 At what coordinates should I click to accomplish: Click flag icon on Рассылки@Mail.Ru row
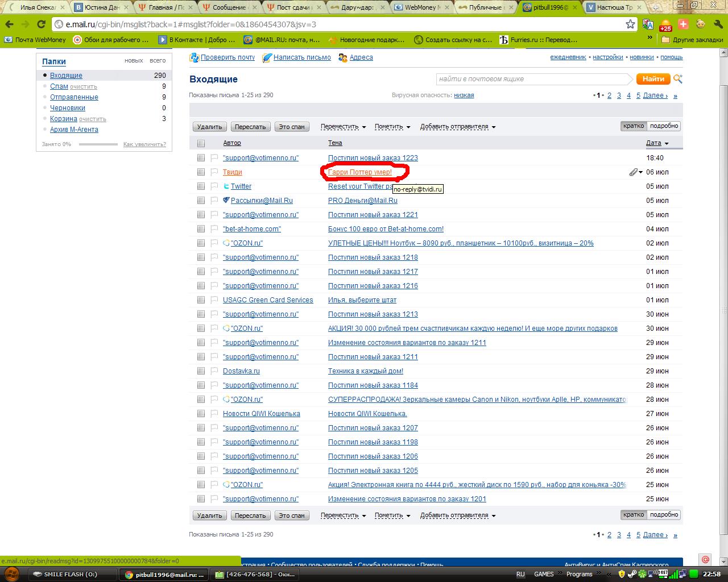point(214,201)
